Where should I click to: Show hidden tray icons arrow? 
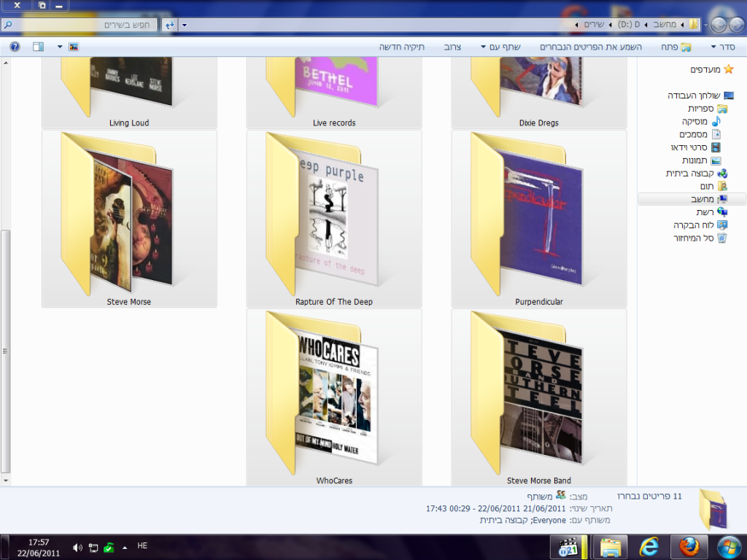[x=125, y=548]
